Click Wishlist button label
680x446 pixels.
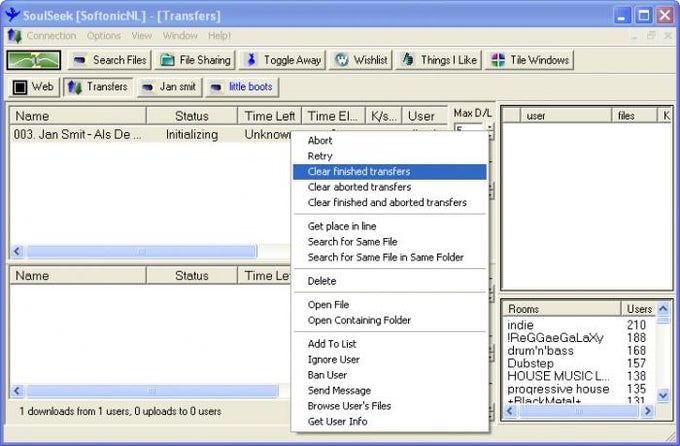click(x=371, y=60)
